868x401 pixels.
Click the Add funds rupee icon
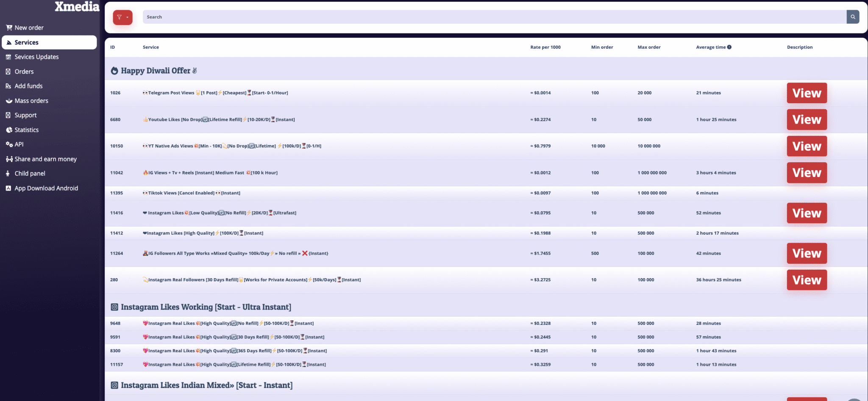8,86
